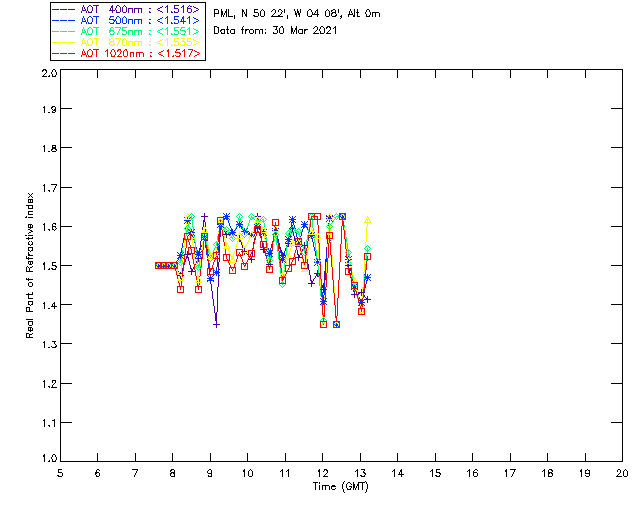Click the 2.0 y-axis label

49,74
